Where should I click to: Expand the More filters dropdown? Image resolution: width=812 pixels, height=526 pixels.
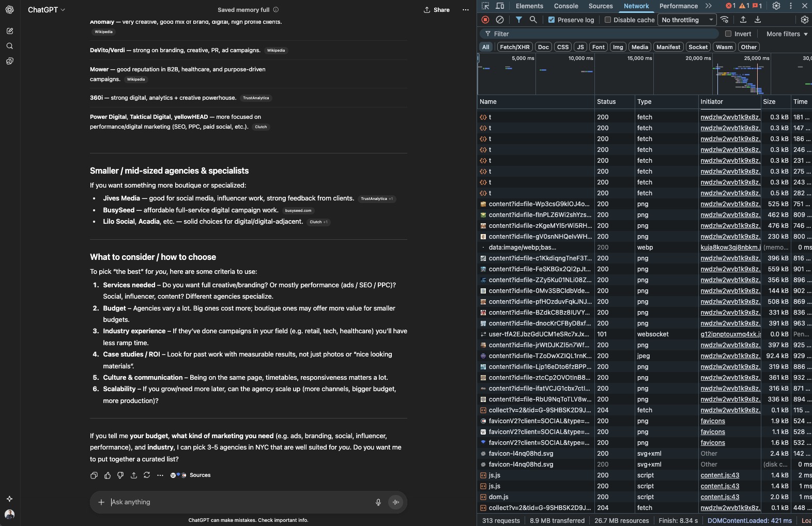[x=787, y=34]
